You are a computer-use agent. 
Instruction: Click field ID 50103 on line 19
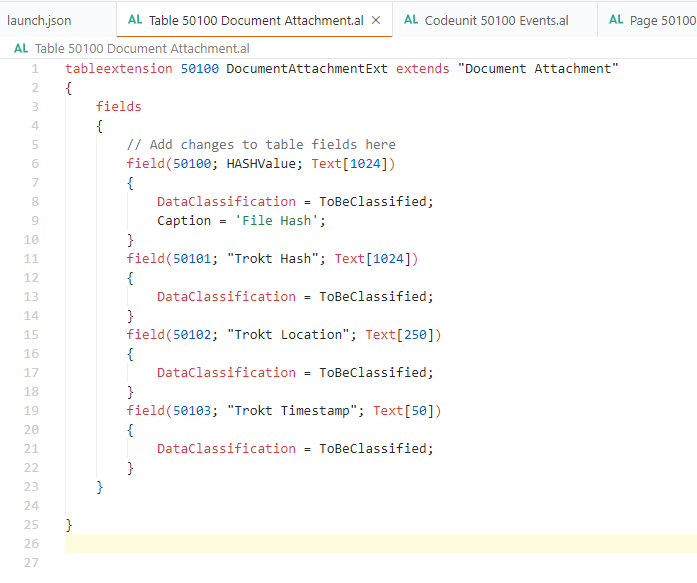point(192,411)
